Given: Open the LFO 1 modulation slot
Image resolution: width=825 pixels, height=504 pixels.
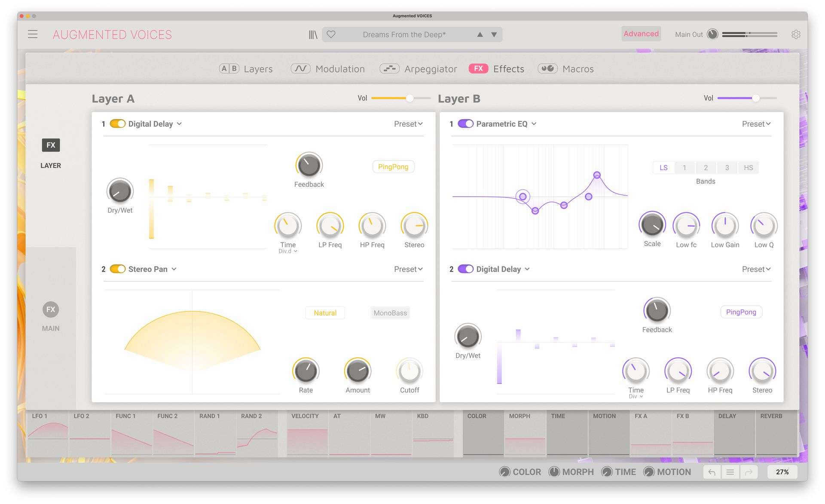Looking at the screenshot, I should pyautogui.click(x=47, y=433).
